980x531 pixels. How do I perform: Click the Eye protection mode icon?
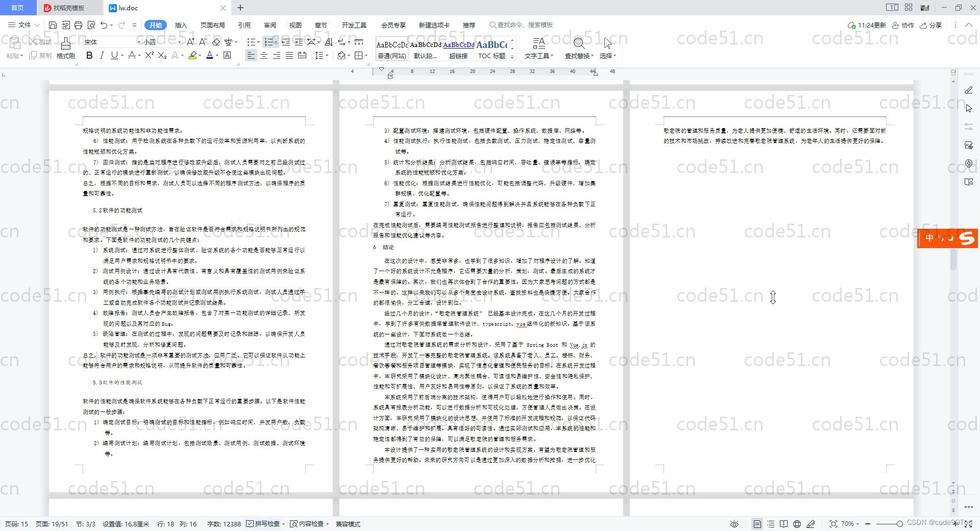734,524
